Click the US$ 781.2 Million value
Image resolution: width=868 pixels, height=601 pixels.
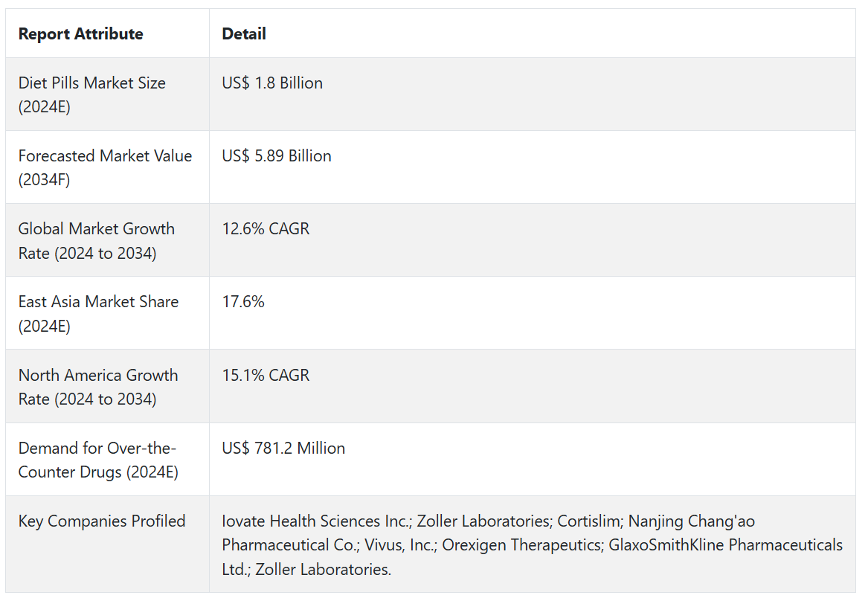[x=283, y=448]
